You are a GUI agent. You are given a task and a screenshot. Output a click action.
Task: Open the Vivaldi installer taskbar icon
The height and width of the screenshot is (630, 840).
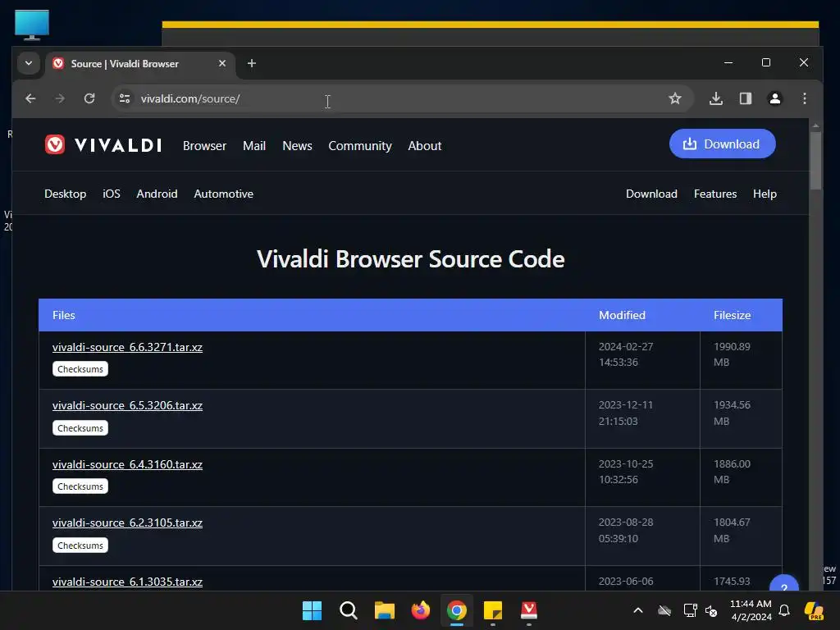pos(529,610)
